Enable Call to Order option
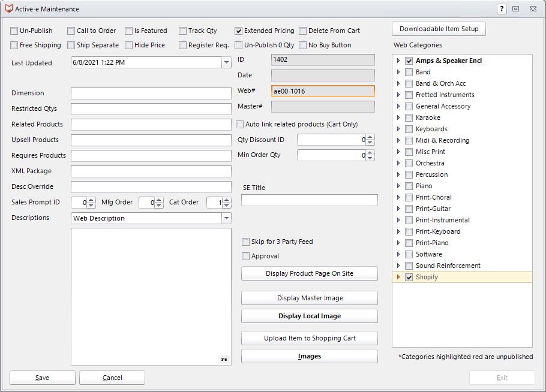 pos(71,31)
